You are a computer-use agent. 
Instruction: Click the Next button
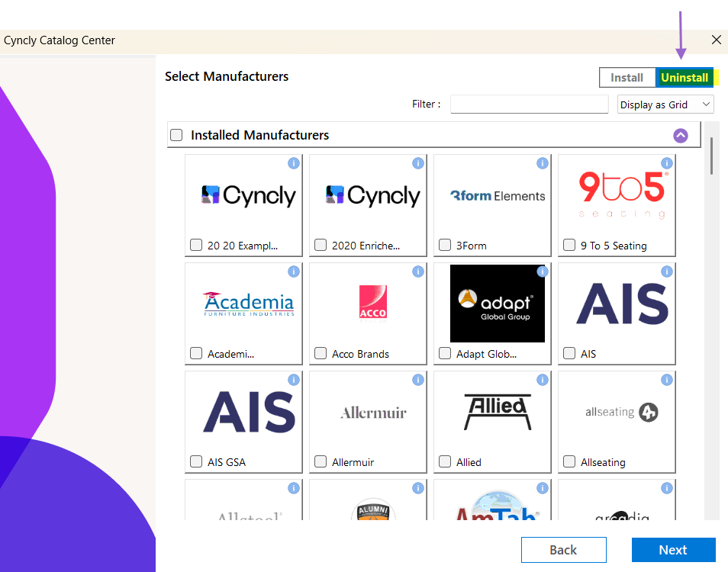pyautogui.click(x=673, y=550)
